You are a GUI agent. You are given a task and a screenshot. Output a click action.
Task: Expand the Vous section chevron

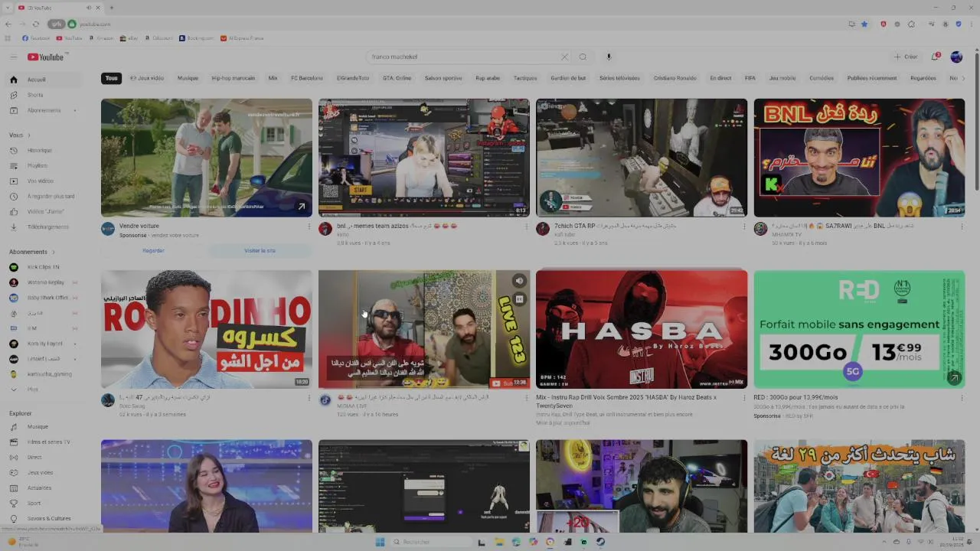coord(28,135)
